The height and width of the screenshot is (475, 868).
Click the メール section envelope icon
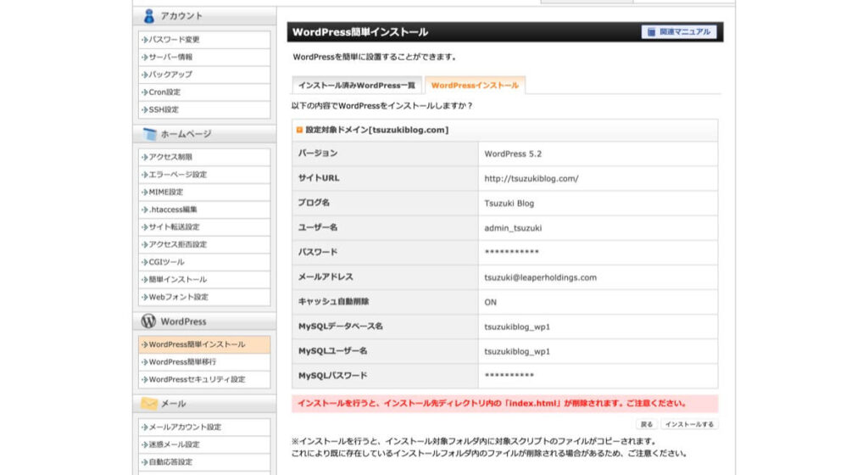pyautogui.click(x=149, y=403)
